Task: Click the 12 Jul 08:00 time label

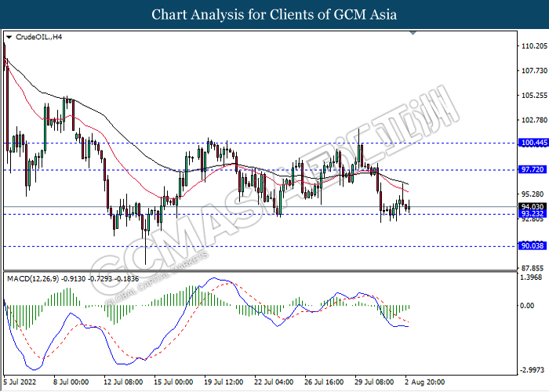Action: [123, 382]
